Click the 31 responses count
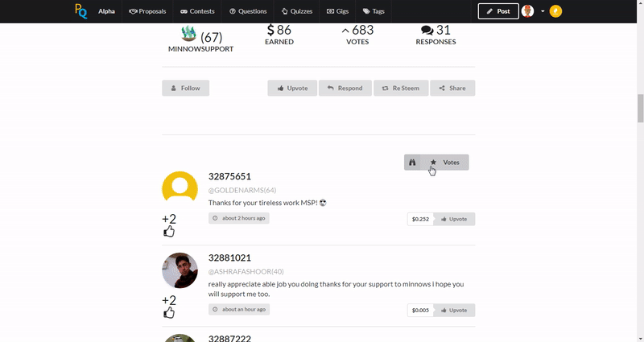644x342 pixels. pyautogui.click(x=444, y=30)
